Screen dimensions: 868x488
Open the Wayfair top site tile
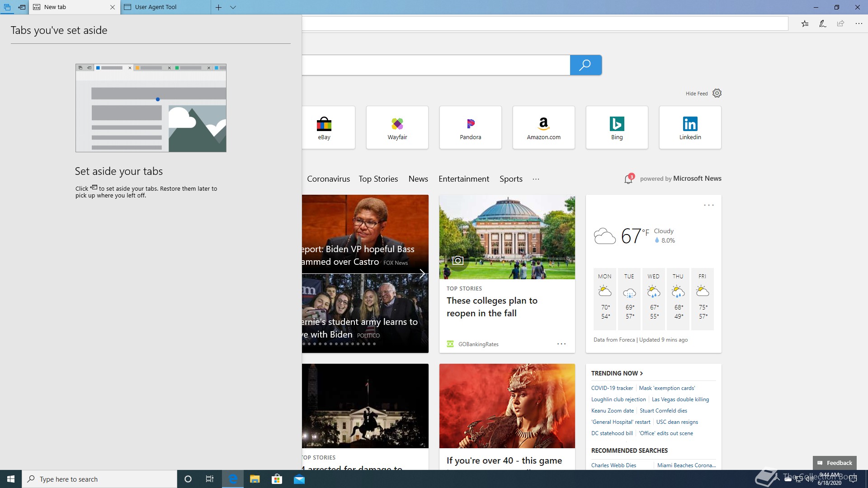click(x=397, y=127)
